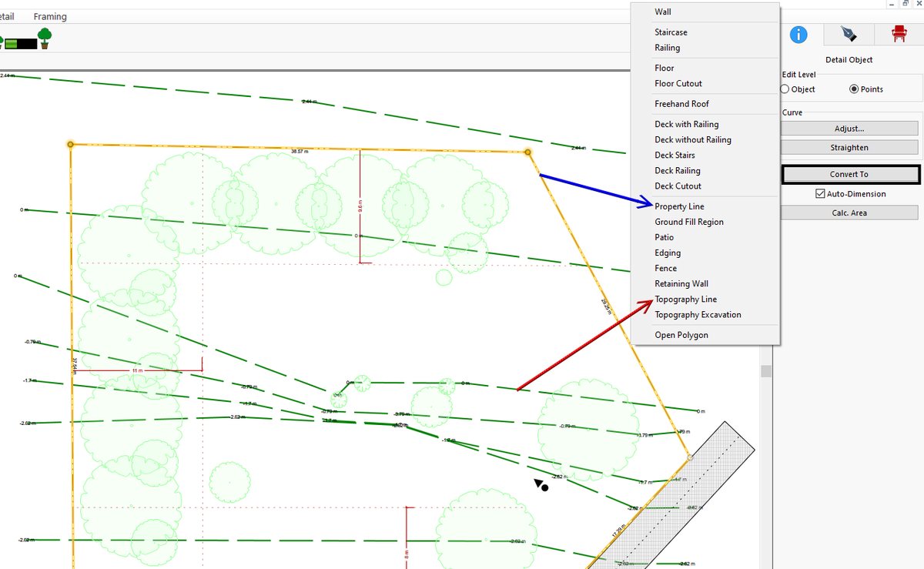This screenshot has width=924, height=569.
Task: Click the vertical scrollbar thumb beside canvas
Action: pos(765,372)
